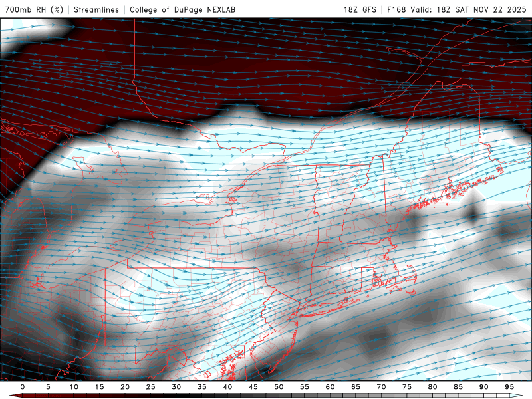Select the "35" humidity scale label
This screenshot has height=399, width=532.
[x=202, y=387]
